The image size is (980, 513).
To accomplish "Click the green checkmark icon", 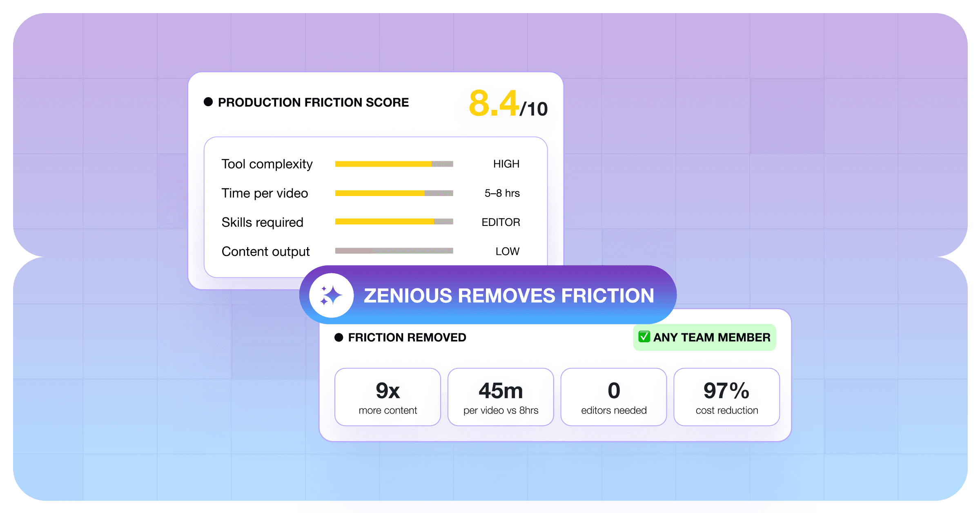I will (644, 337).
